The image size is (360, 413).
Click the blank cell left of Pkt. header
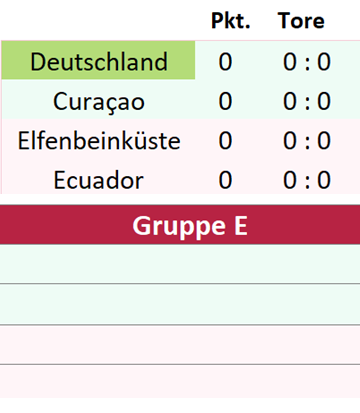[98, 21]
